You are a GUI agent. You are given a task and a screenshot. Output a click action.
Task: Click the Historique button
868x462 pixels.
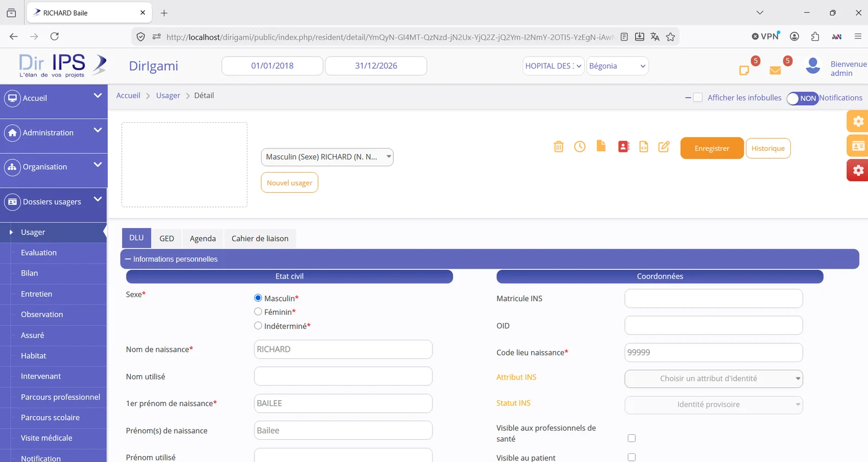[x=768, y=148]
